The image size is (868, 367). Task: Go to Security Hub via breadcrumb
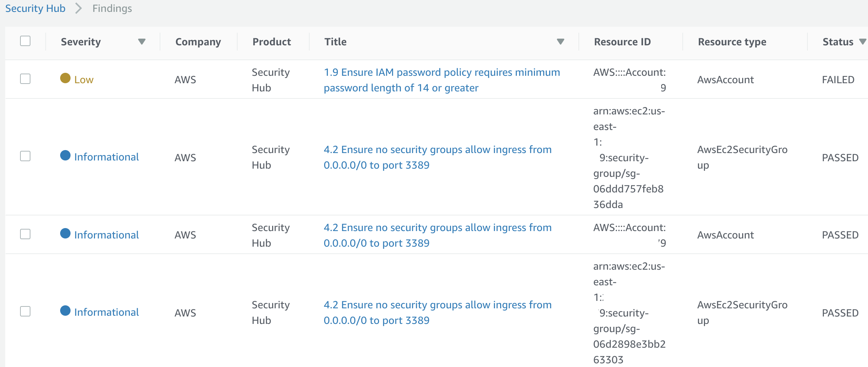(x=35, y=9)
